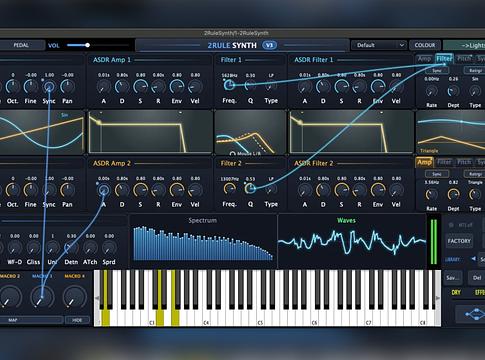Click the Del preset button
Screen dimensions: 485x360
(477, 277)
